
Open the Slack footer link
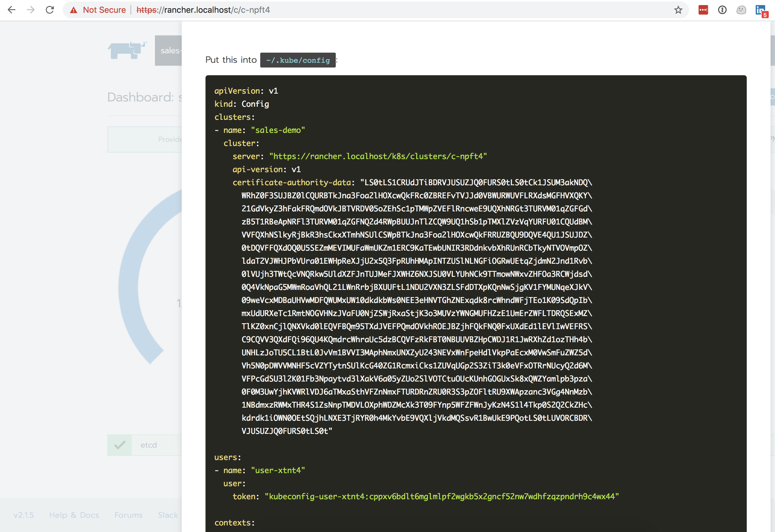coord(168,515)
